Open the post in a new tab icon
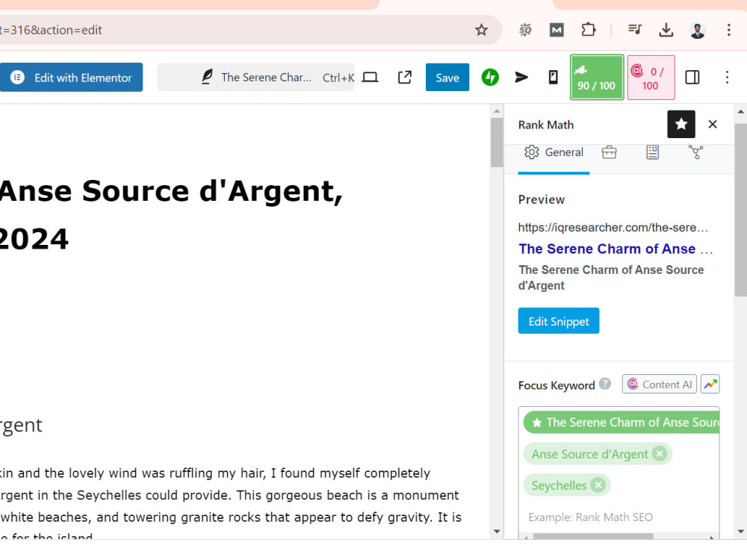 [404, 77]
